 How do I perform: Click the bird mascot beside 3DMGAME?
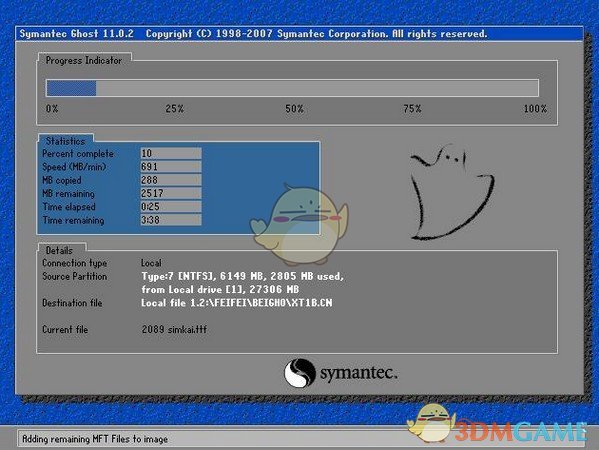click(431, 423)
